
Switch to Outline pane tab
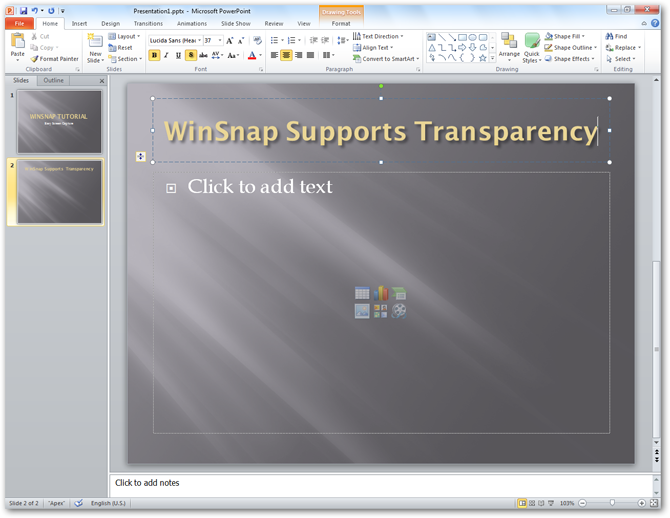[53, 80]
